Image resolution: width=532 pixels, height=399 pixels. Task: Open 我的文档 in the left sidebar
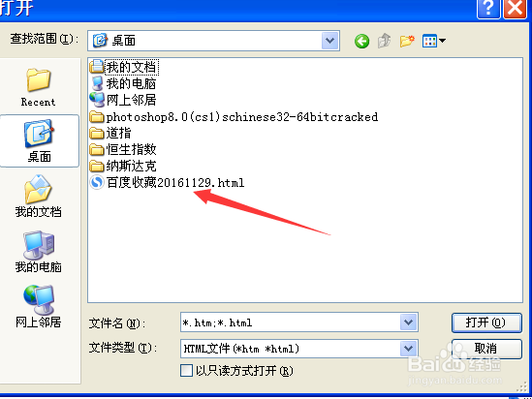39,197
